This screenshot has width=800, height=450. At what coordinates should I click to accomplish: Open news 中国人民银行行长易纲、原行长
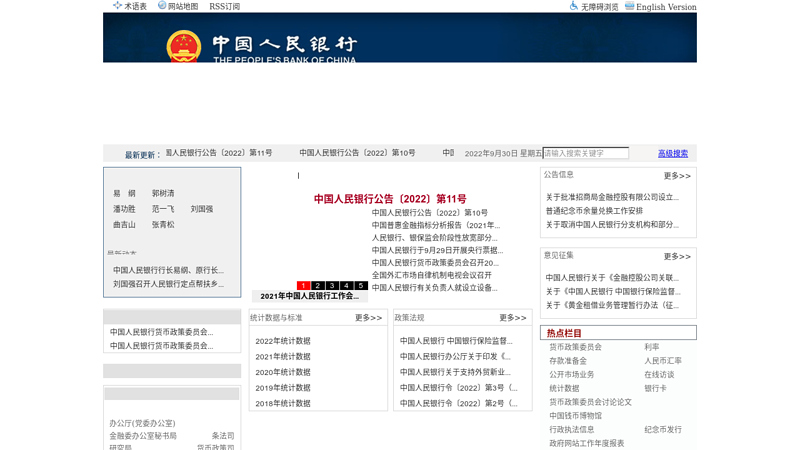(168, 270)
